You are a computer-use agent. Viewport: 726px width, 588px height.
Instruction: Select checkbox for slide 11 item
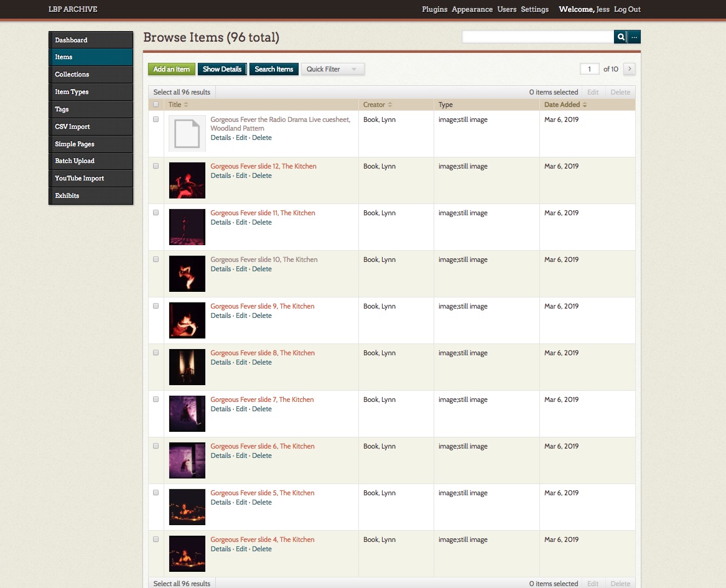(156, 213)
